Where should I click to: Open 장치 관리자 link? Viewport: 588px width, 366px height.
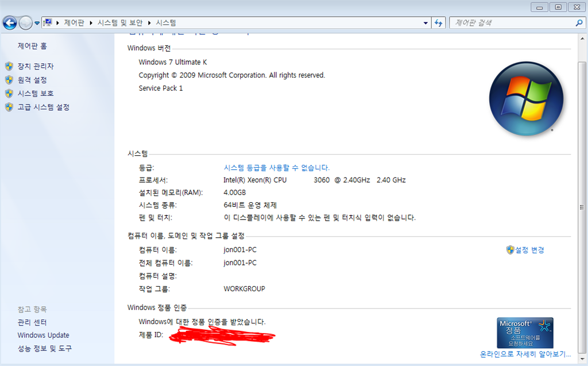(36, 67)
